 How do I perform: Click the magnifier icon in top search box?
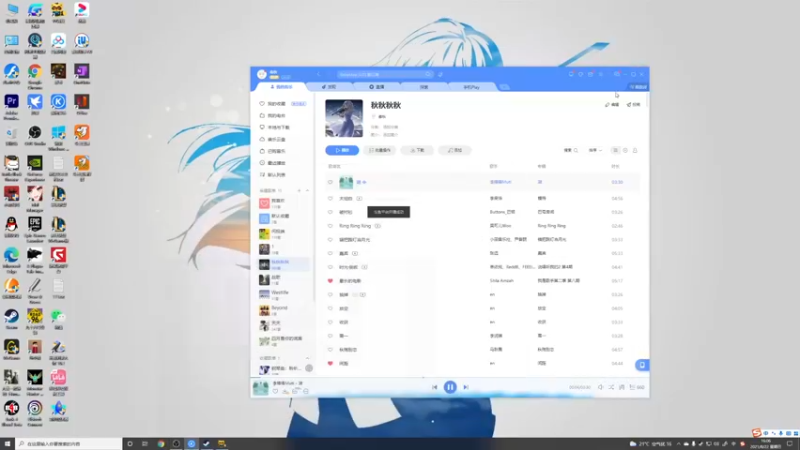428,74
